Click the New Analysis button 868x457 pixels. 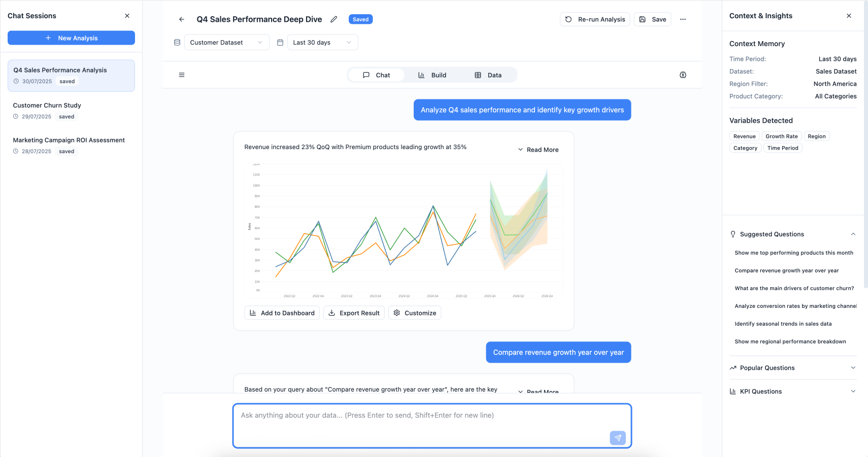coord(71,38)
